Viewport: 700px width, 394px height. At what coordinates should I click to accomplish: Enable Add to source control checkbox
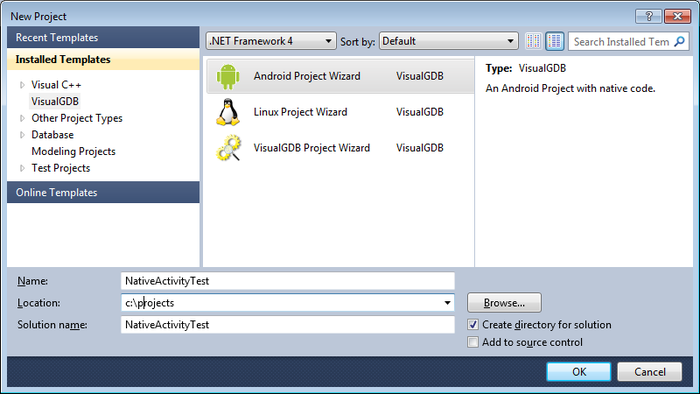pos(473,342)
